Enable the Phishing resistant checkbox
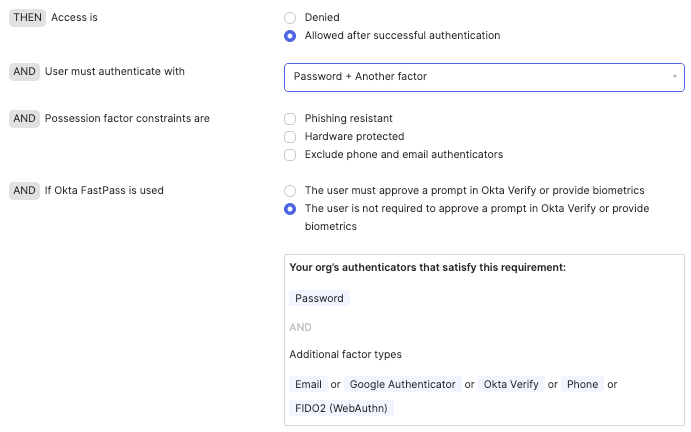The height and width of the screenshot is (432, 691). click(290, 119)
